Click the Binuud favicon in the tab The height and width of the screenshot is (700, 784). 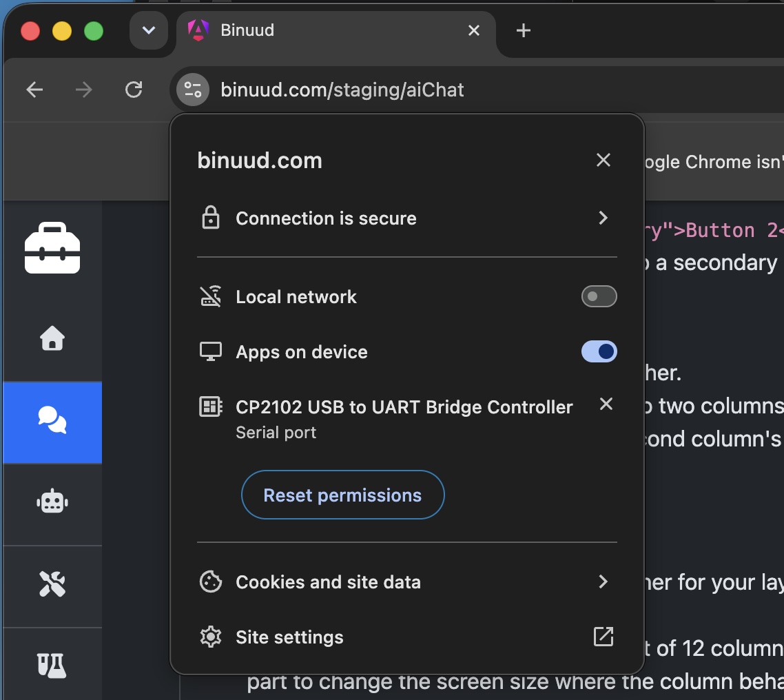point(198,30)
